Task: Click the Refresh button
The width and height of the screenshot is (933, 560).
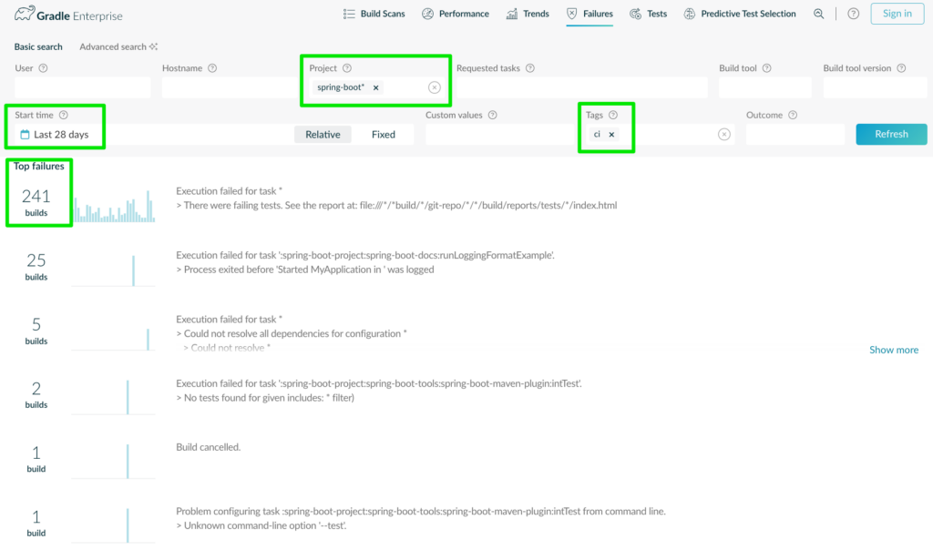Action: (891, 135)
